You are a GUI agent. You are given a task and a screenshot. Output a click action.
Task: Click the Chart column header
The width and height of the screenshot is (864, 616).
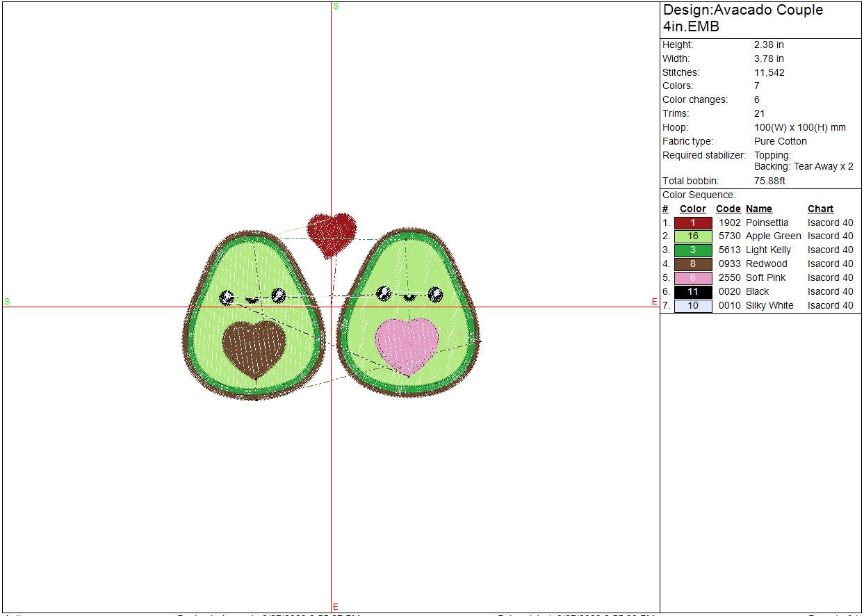[820, 209]
